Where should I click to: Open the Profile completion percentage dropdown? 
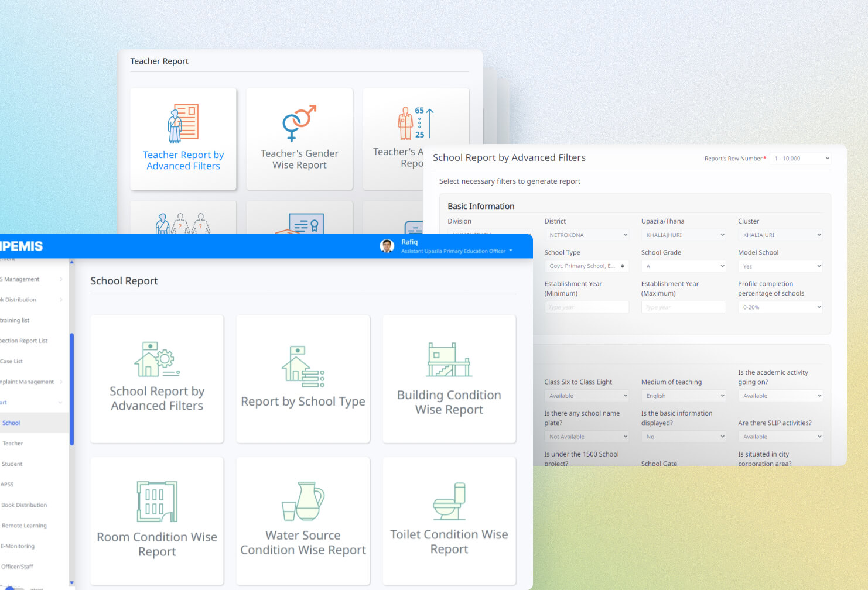click(780, 307)
